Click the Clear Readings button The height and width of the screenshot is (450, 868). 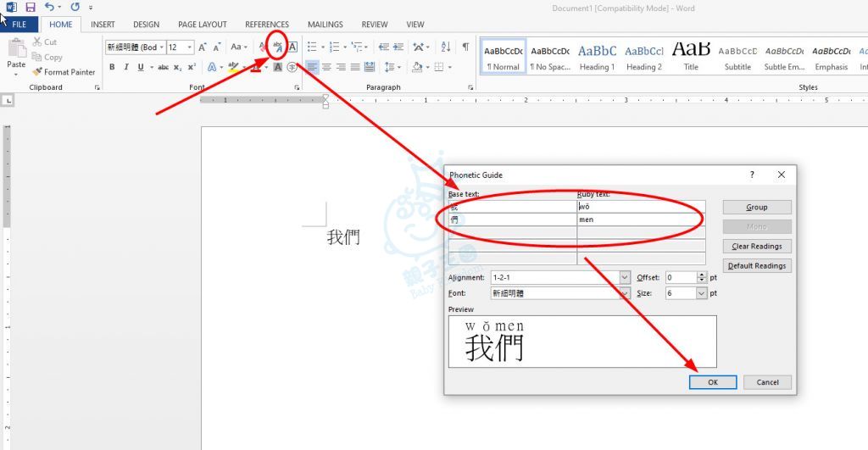pos(757,247)
